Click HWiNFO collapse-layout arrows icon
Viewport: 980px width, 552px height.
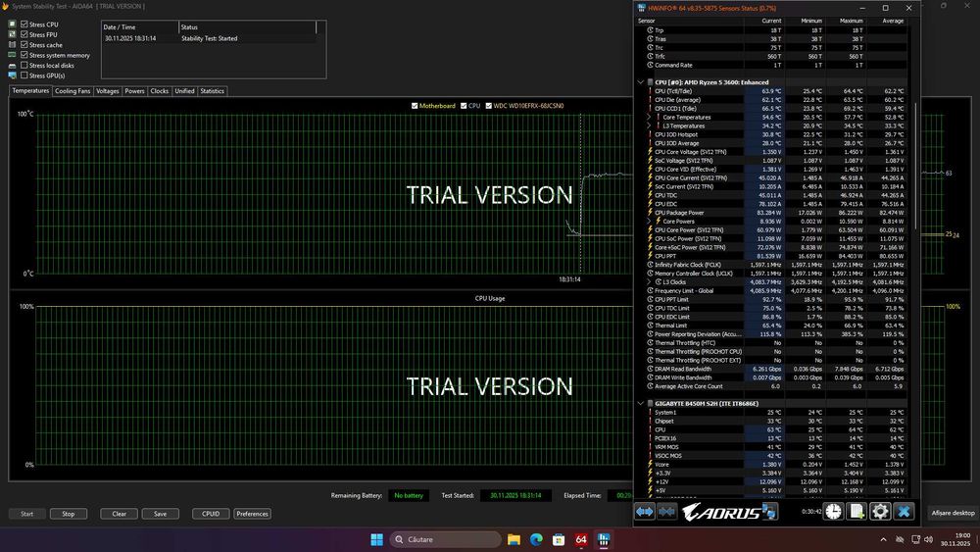666,512
